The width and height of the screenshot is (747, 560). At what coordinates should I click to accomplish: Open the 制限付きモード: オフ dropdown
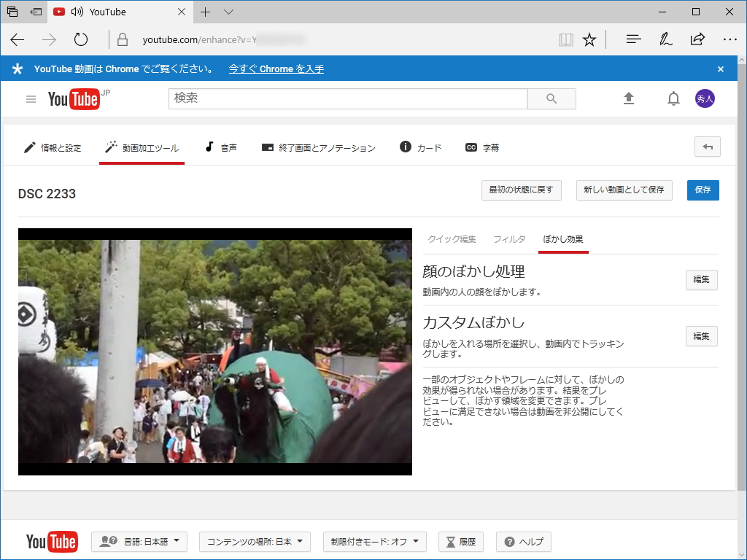[374, 542]
